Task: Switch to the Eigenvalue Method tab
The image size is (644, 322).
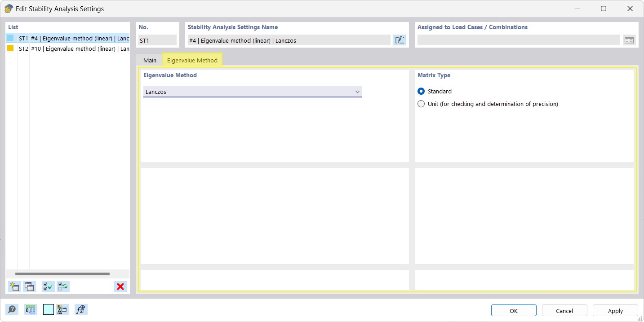Action: tap(192, 60)
